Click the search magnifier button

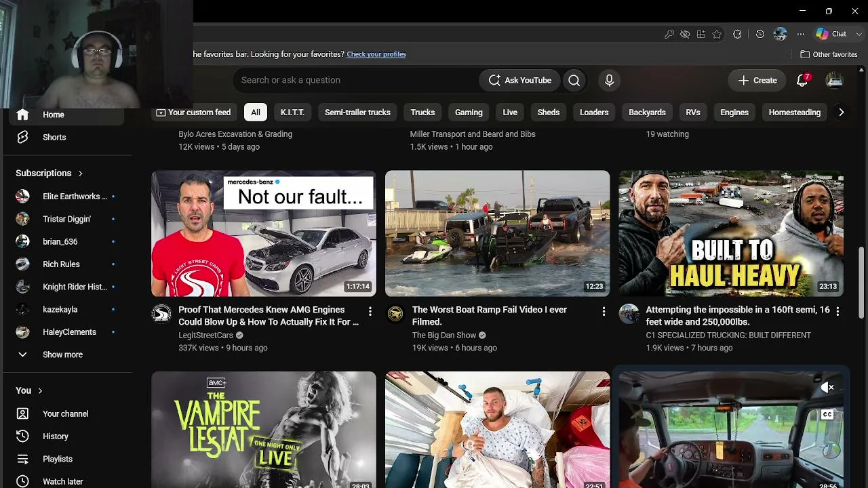point(574,80)
